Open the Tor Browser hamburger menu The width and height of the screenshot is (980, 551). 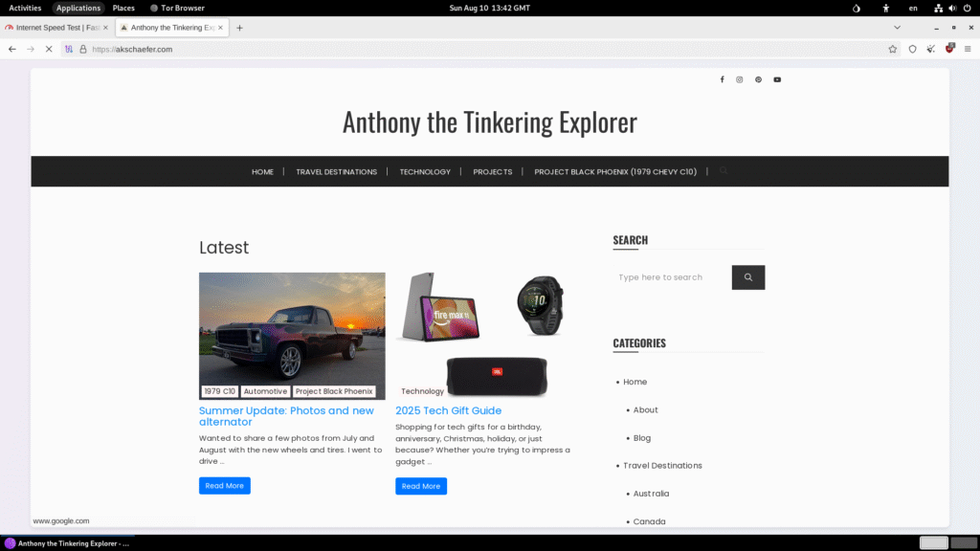point(968,49)
